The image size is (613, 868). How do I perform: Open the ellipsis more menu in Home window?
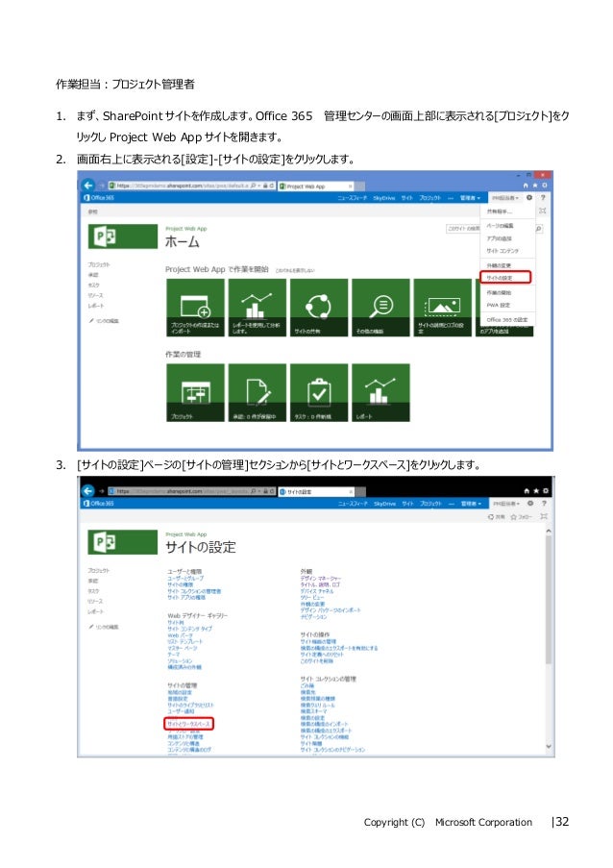tap(451, 198)
